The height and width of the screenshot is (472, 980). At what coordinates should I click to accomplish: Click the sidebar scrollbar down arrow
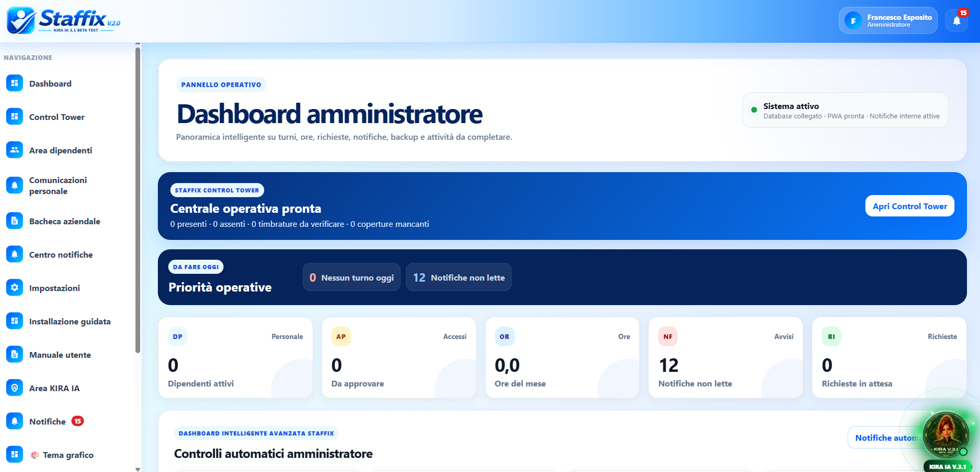pyautogui.click(x=138, y=469)
